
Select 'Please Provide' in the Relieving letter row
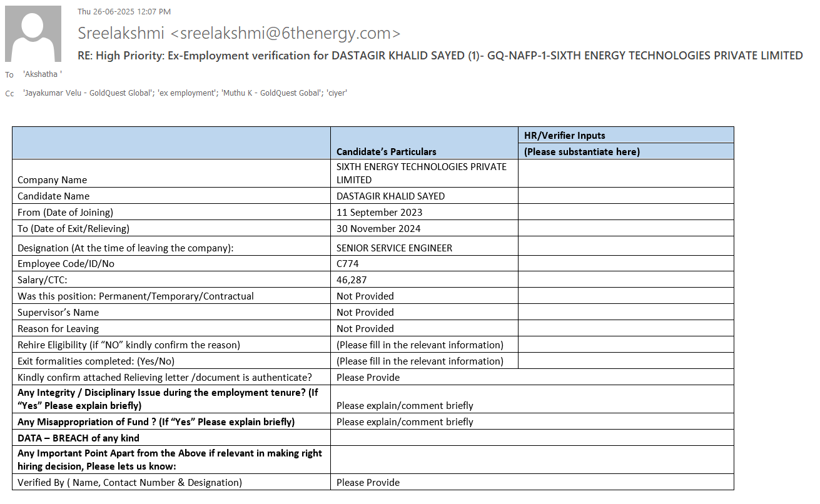click(368, 378)
